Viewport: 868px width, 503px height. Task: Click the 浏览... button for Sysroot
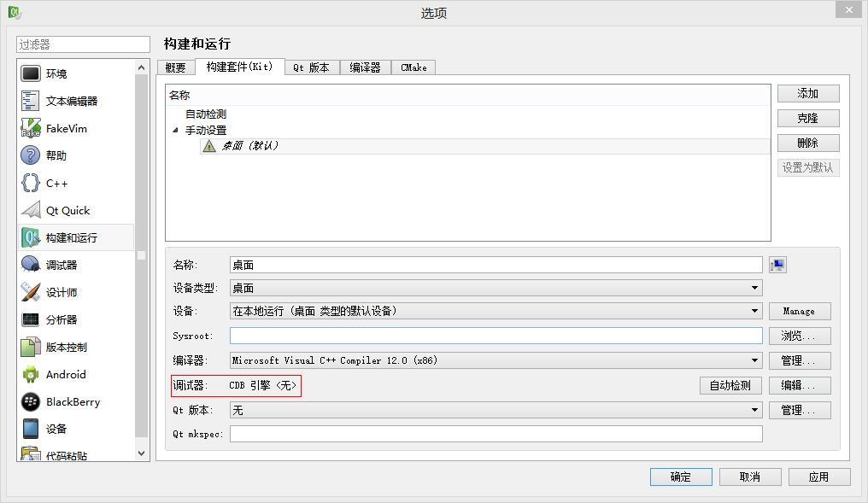pyautogui.click(x=800, y=336)
